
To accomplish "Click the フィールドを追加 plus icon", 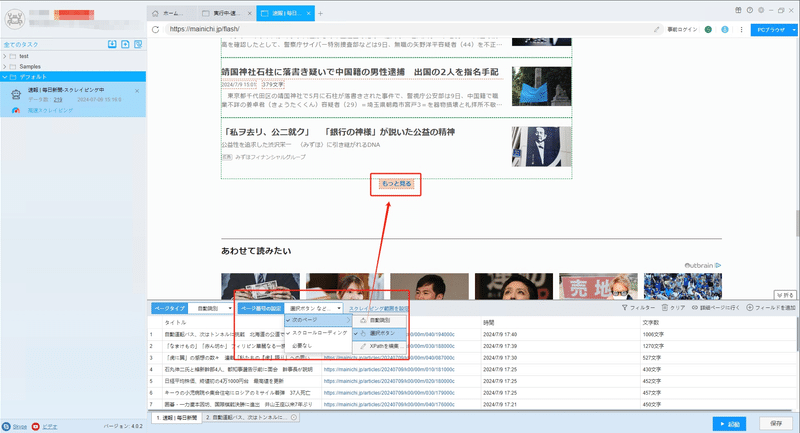I will point(749,308).
